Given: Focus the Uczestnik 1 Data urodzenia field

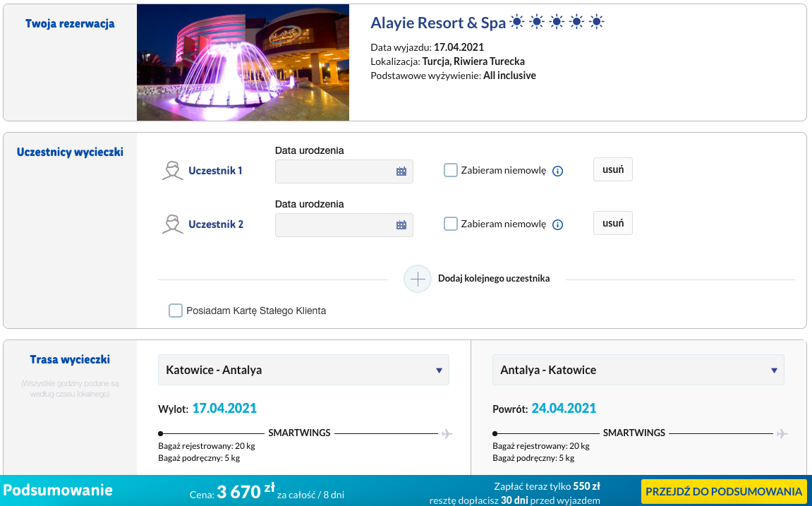Looking at the screenshot, I should pyautogui.click(x=344, y=171).
